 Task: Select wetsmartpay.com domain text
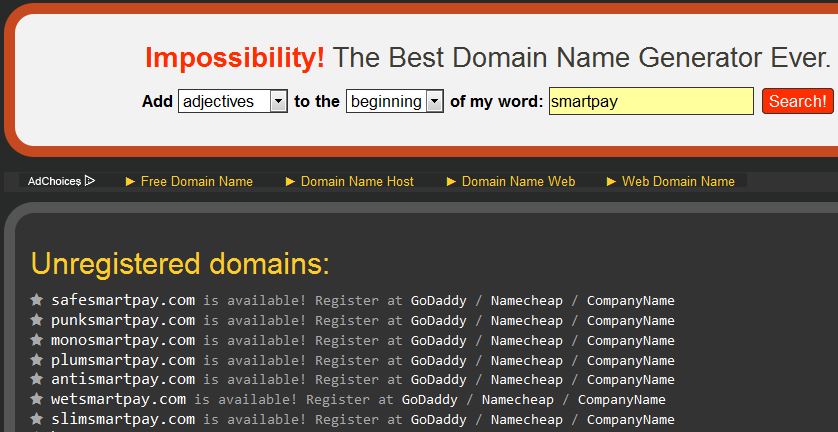(119, 399)
